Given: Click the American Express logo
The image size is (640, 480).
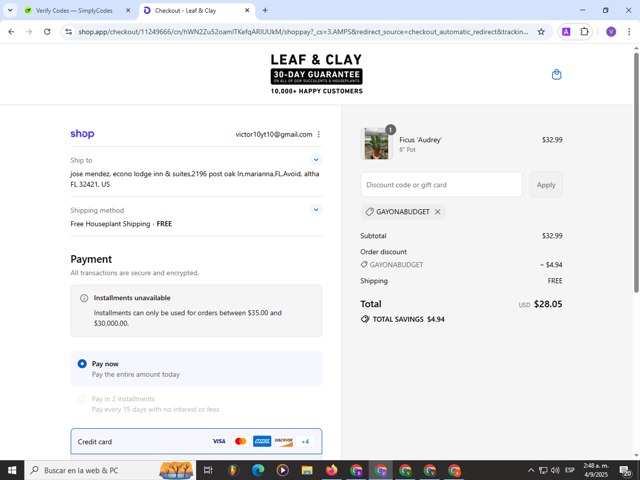Looking at the screenshot, I should (262, 441).
